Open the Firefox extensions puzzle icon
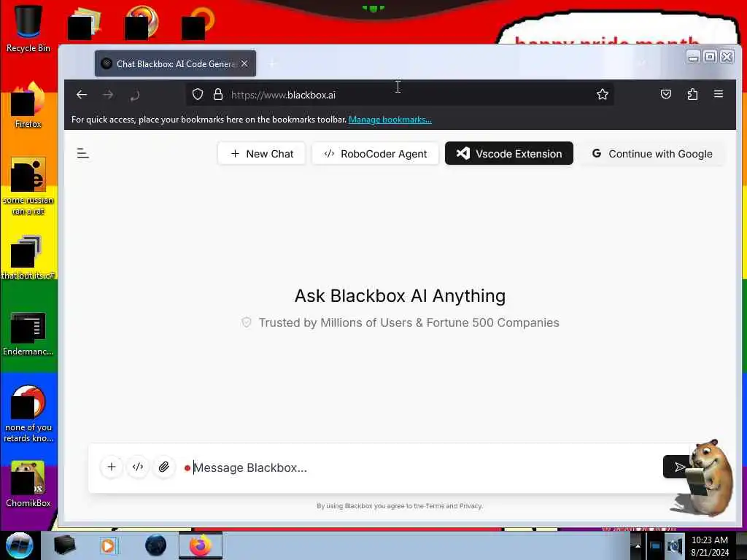The width and height of the screenshot is (747, 560). coord(692,94)
